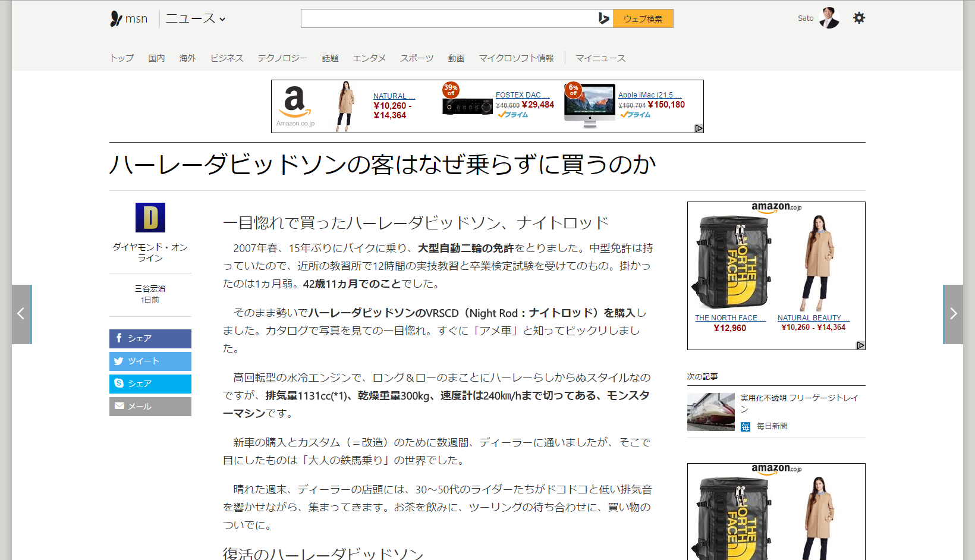Viewport: 975px width, 560px height.
Task: Open the Sato profile avatar
Action: click(x=829, y=18)
